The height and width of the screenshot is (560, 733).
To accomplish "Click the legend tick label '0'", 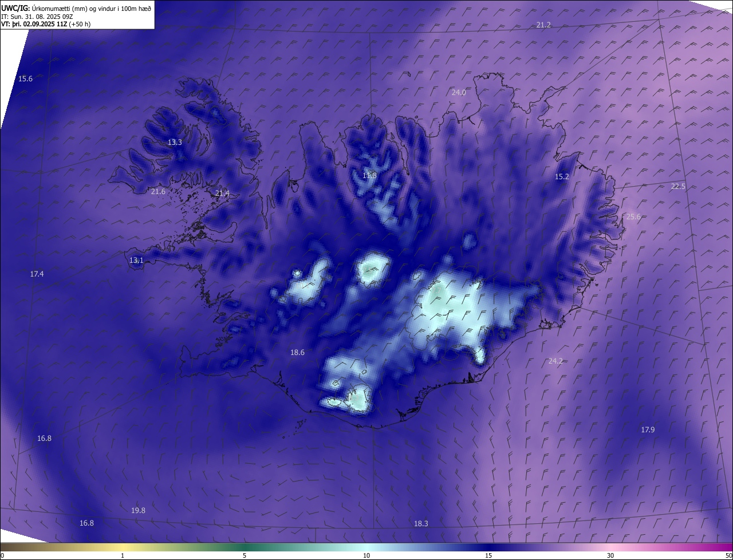I will click(x=2, y=556).
